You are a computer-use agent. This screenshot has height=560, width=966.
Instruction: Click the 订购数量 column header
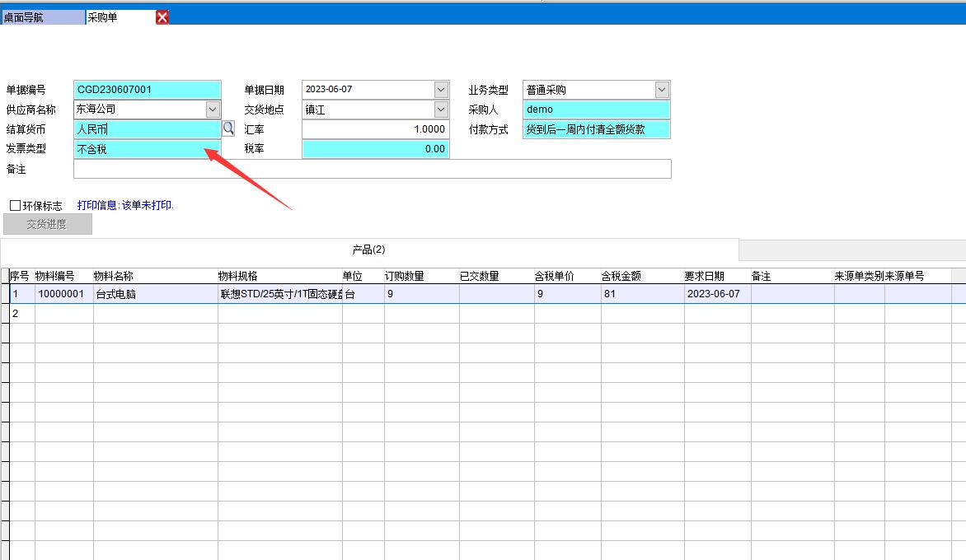[x=420, y=276]
